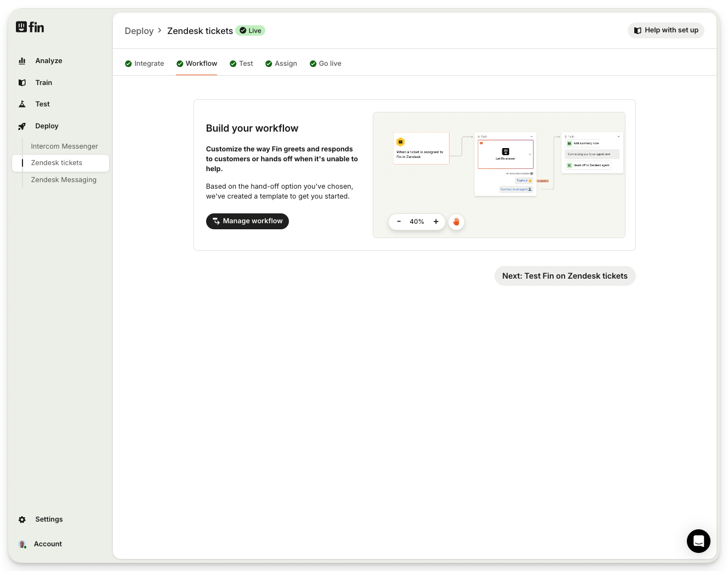Toggle the hand pan tool
728x571 pixels.
[456, 222]
